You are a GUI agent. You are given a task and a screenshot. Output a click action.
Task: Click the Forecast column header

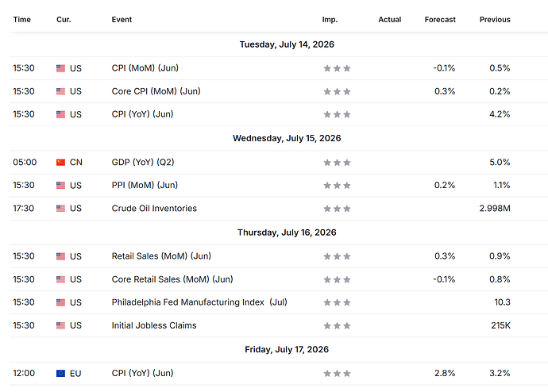pyautogui.click(x=440, y=20)
